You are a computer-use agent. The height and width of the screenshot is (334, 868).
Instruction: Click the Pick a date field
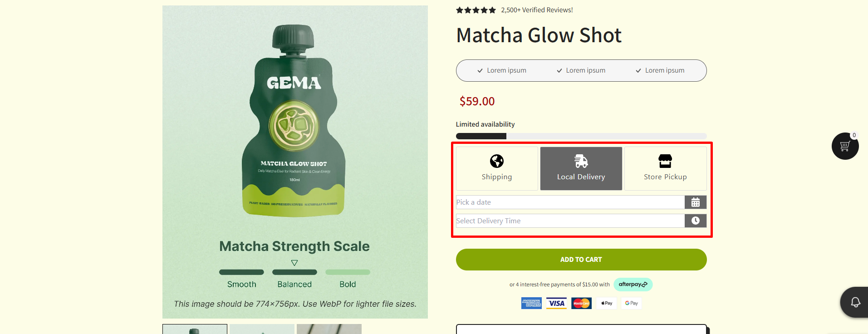coord(570,202)
